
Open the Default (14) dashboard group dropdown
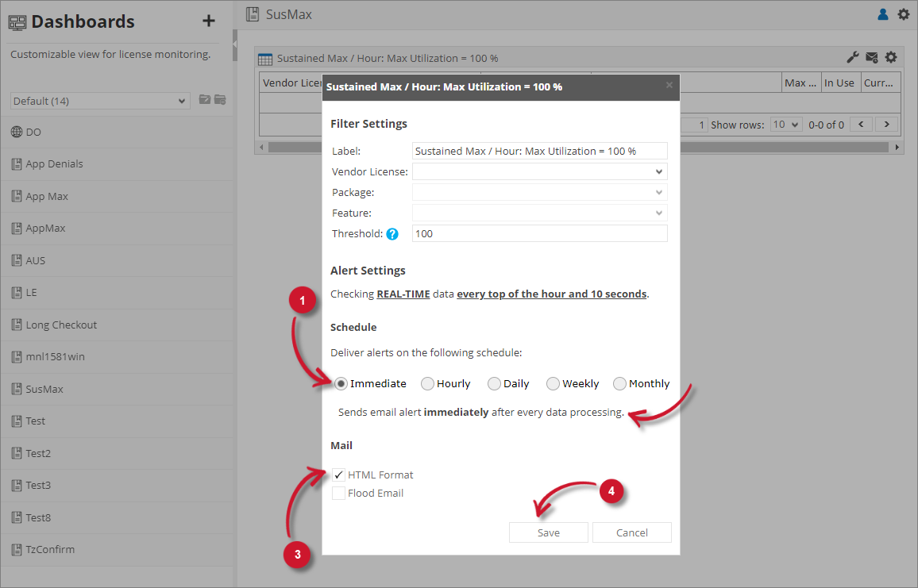[99, 102]
